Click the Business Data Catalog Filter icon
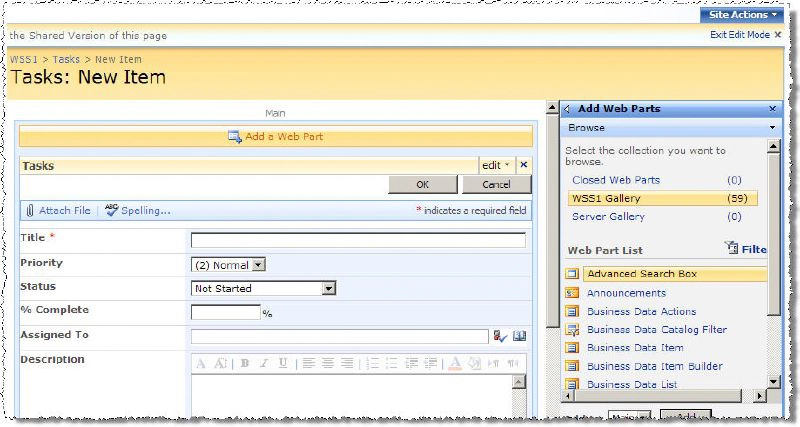Screen dimensions: 800x427 coord(572,330)
